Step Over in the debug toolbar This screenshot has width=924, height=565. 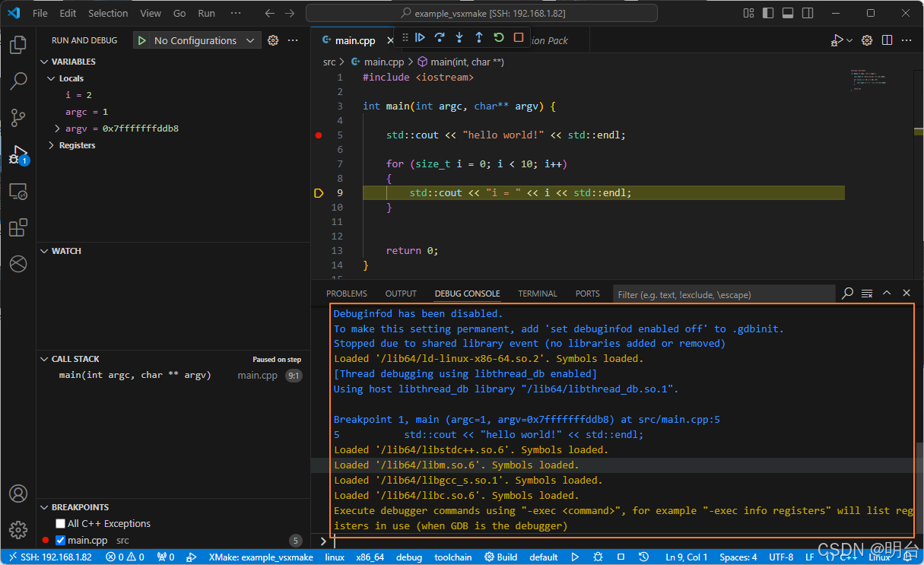pyautogui.click(x=440, y=37)
